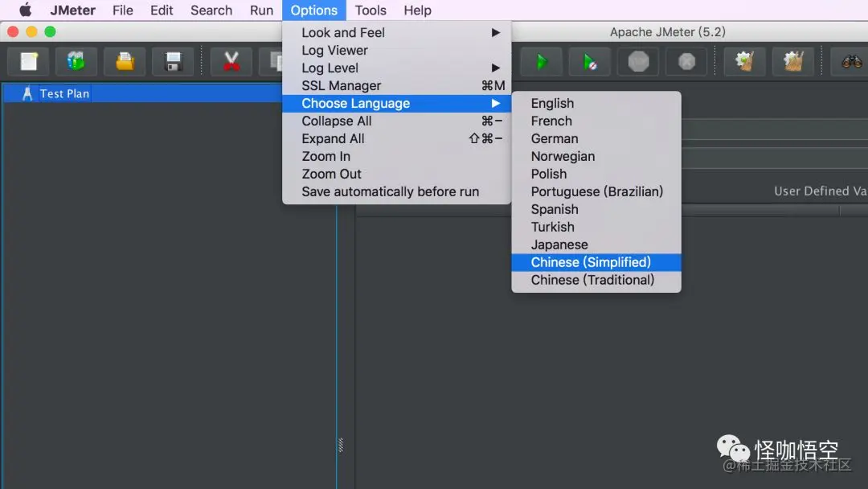Open SSL Manager menu entry
868x489 pixels.
tap(396, 86)
